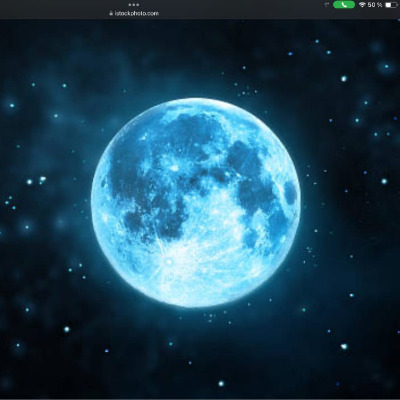
Task: Click the lock icon beside istockphoto.com
Action: pos(111,14)
